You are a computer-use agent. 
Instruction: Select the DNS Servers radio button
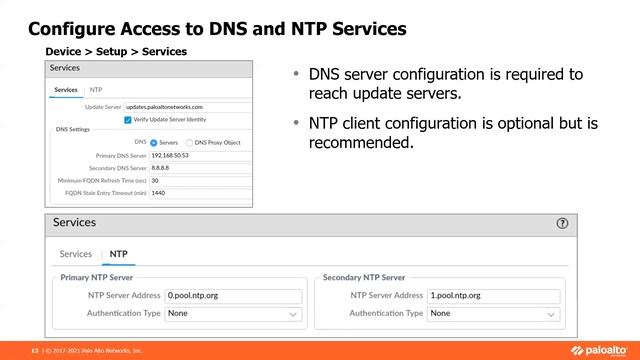[153, 143]
